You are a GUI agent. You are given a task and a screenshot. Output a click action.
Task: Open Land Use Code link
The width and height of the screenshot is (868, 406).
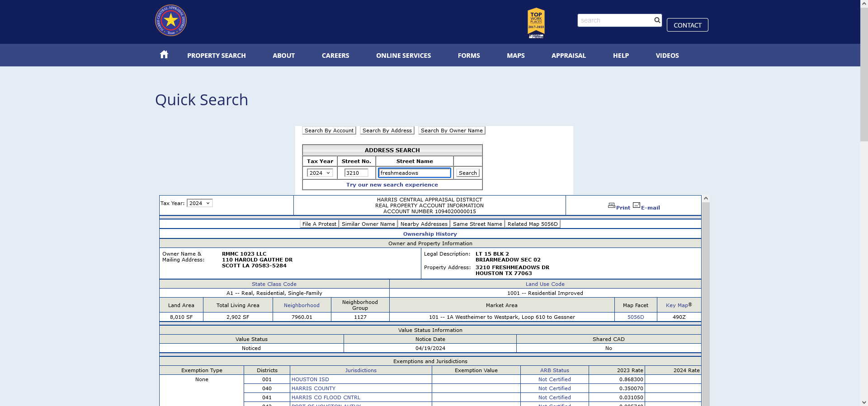tap(545, 284)
